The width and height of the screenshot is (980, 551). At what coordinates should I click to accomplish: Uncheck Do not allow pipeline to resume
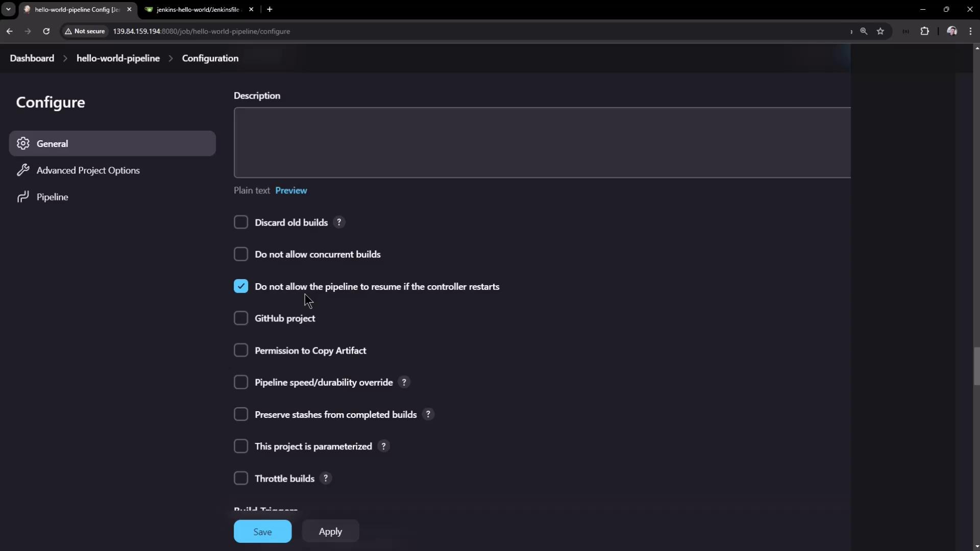[241, 286]
